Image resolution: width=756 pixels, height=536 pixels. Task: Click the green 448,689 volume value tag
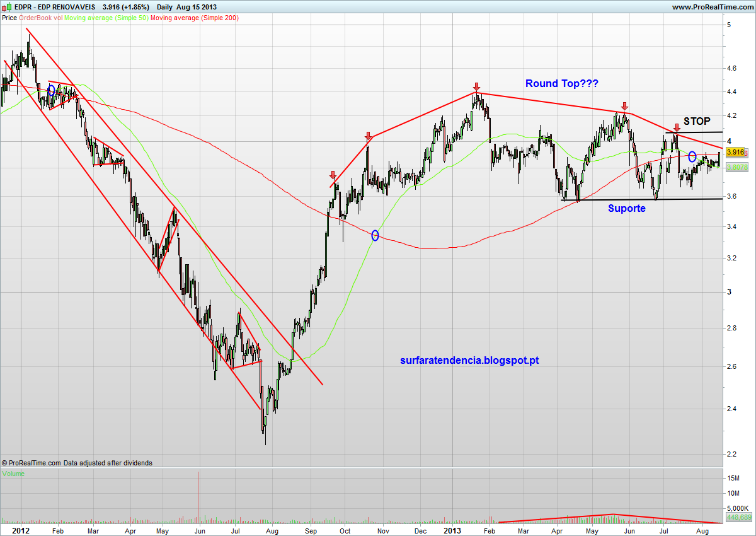click(x=738, y=516)
